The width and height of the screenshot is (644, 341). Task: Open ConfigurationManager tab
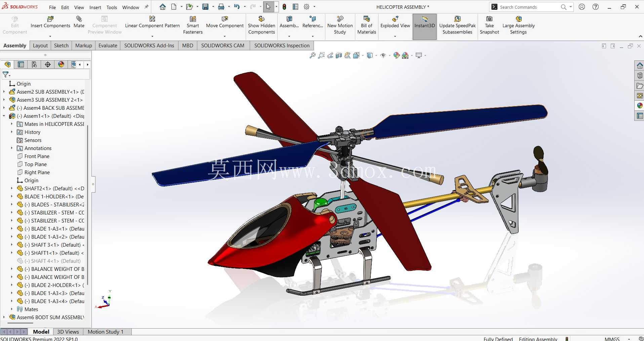coord(34,64)
